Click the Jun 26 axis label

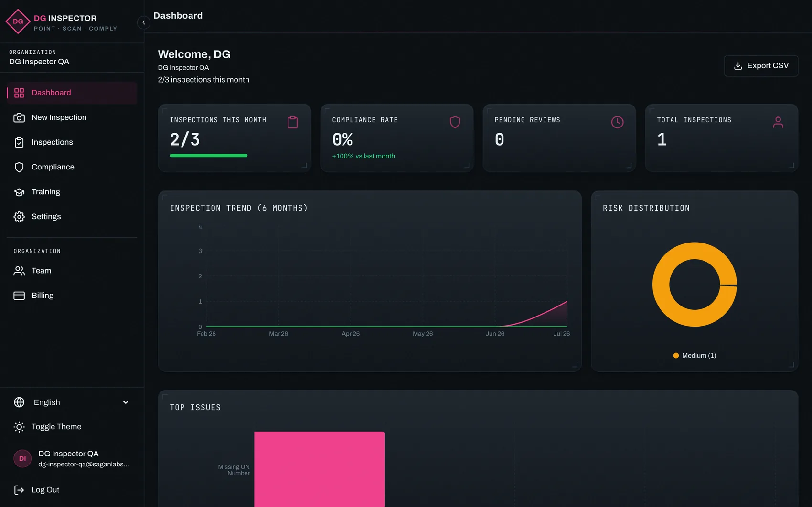(495, 334)
